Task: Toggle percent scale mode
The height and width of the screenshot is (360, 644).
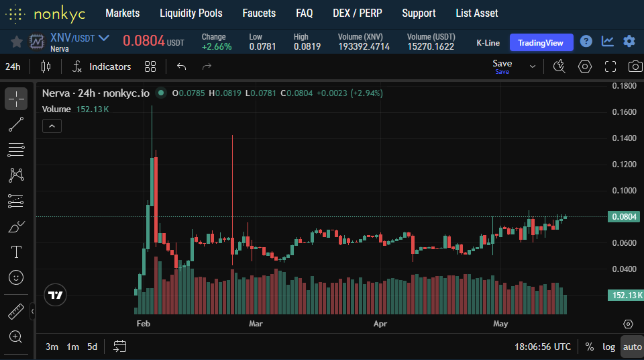Action: pyautogui.click(x=590, y=347)
